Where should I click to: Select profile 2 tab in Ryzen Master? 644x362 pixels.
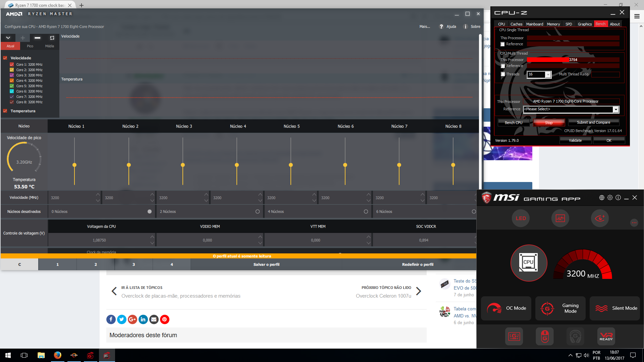(96, 264)
